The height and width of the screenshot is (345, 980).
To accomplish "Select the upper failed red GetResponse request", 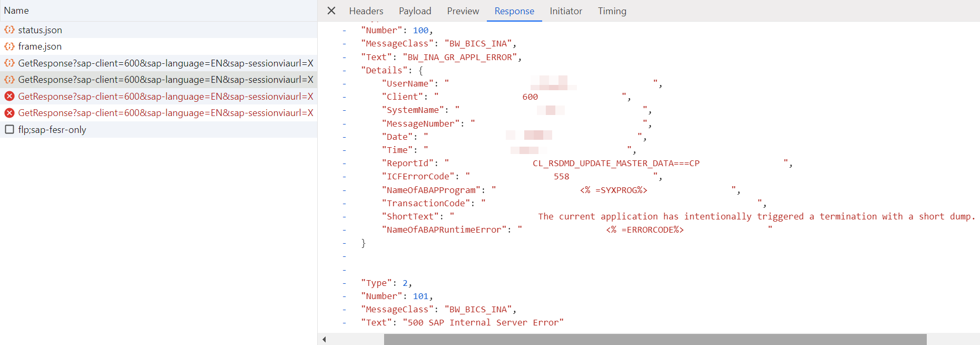I will click(159, 97).
